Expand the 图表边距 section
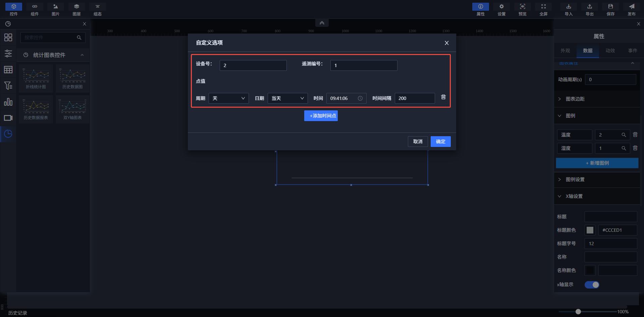The image size is (644, 317). 597,99
